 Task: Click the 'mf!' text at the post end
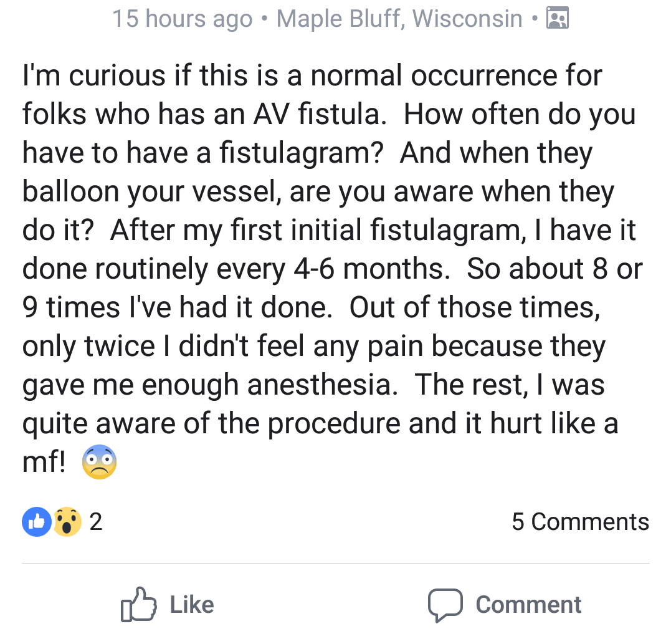click(44, 463)
